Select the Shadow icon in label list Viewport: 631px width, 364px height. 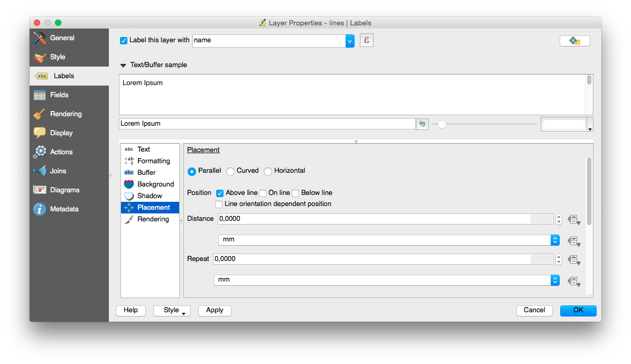tap(129, 196)
